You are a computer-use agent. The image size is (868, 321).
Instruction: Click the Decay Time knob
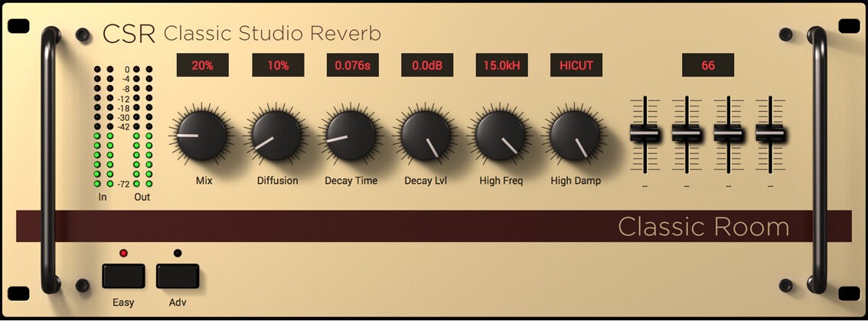[352, 135]
